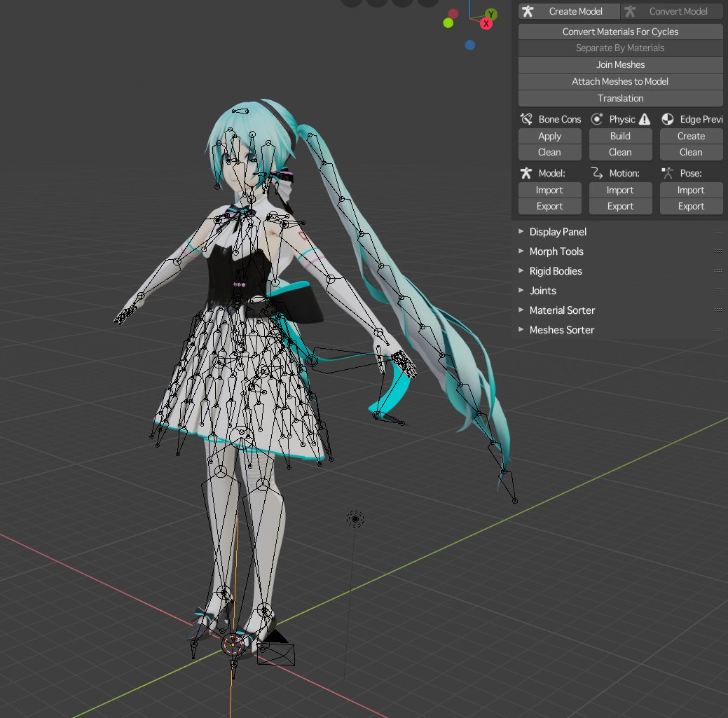Select the 3D cursor at model's feet

pyautogui.click(x=233, y=644)
